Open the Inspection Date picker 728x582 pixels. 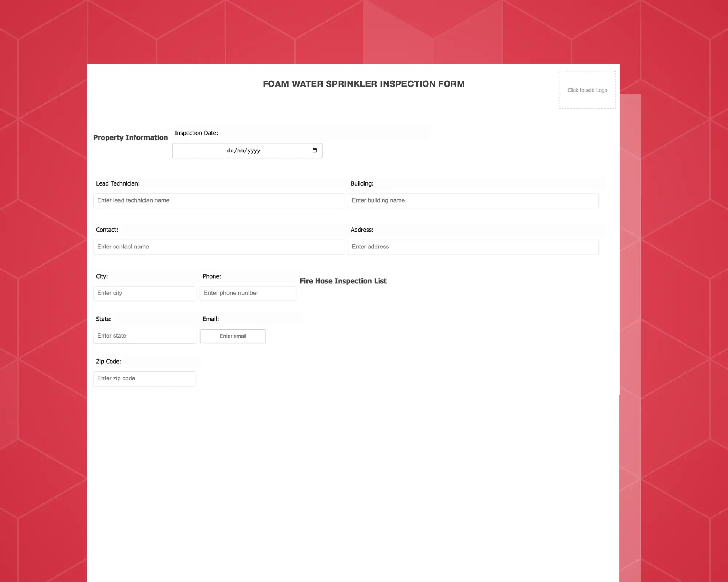pyautogui.click(x=314, y=150)
